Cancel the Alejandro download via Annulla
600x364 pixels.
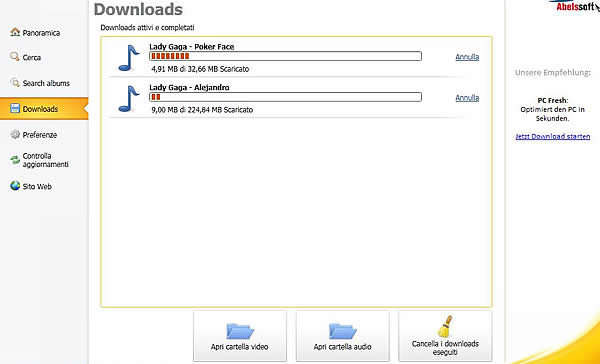[x=467, y=98]
